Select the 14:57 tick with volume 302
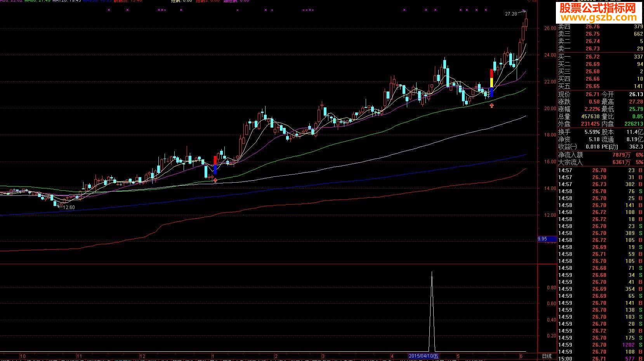 coord(601,185)
